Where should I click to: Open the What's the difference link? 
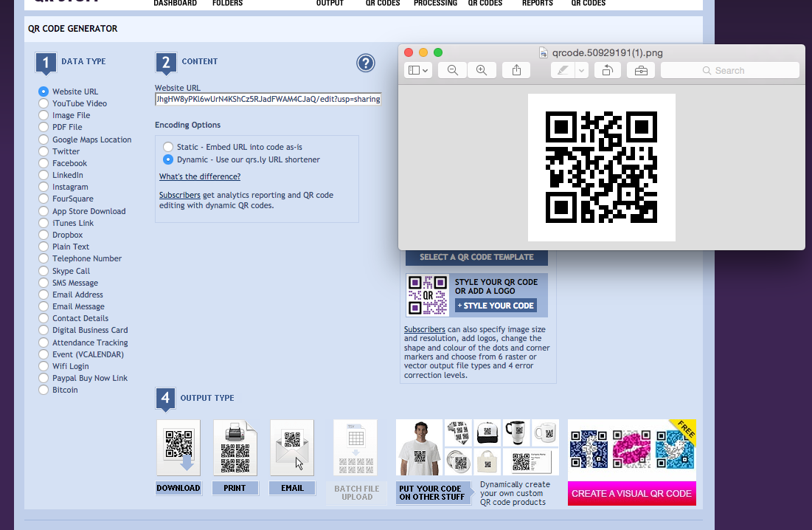click(199, 176)
